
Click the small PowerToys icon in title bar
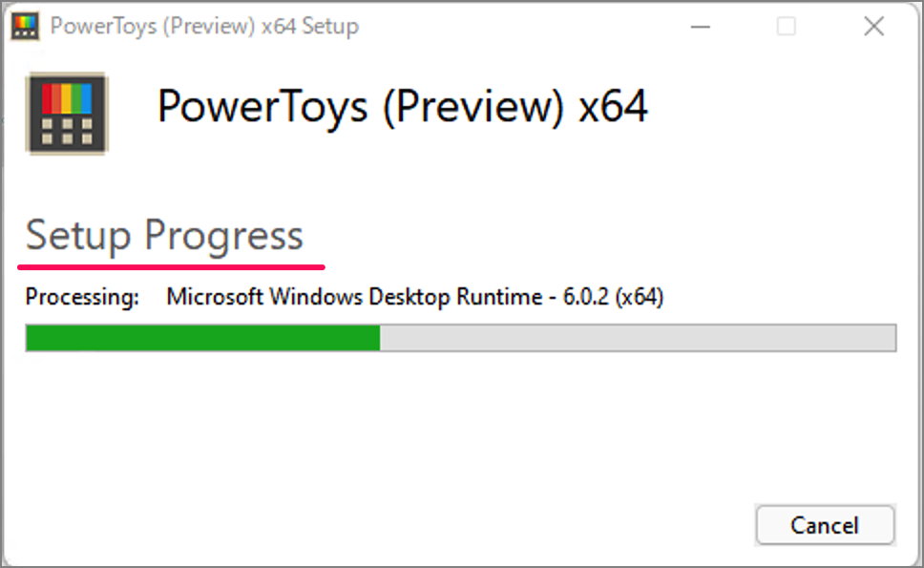pos(25,26)
